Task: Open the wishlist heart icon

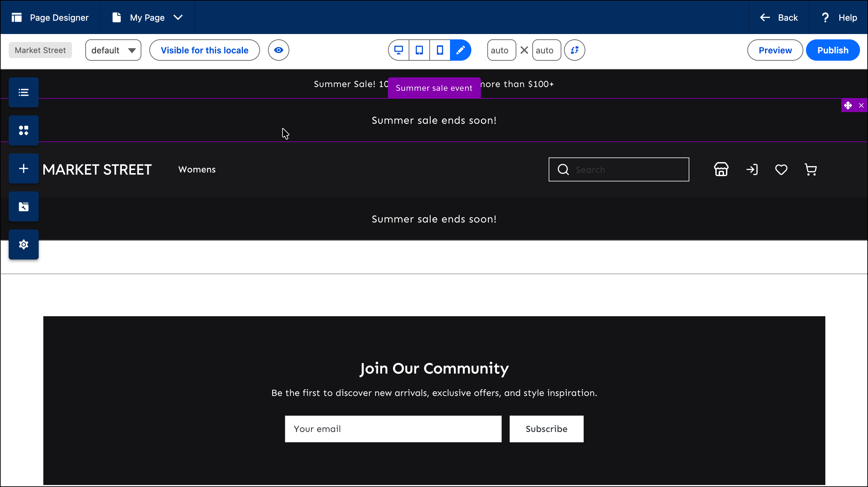Action: (x=781, y=170)
